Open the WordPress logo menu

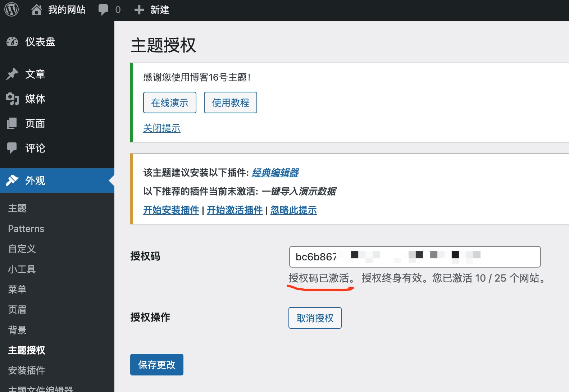click(x=12, y=9)
